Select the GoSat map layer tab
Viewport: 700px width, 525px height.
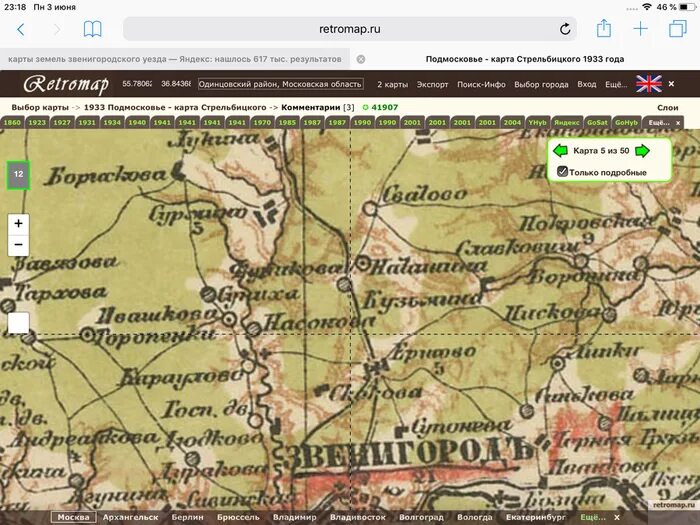(x=597, y=123)
